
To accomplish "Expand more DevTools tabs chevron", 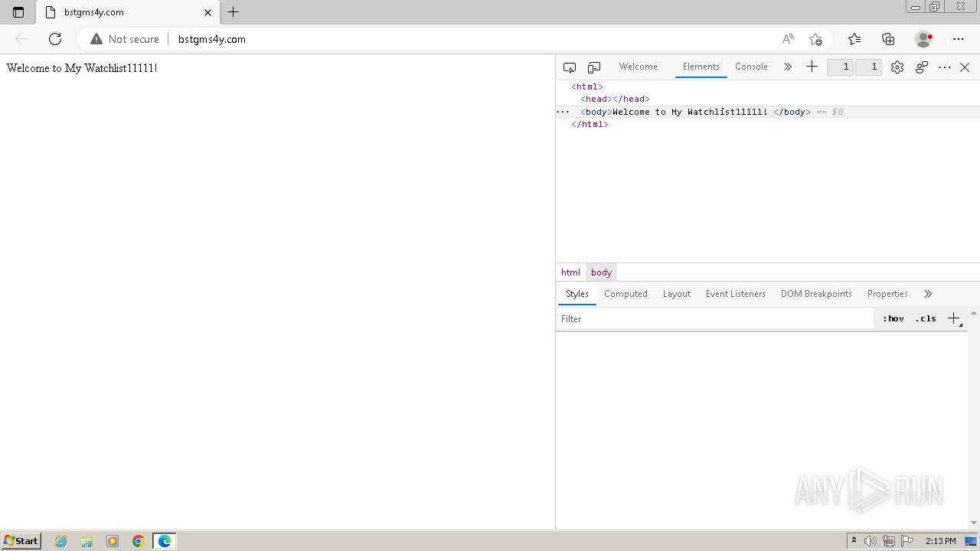I will click(788, 67).
